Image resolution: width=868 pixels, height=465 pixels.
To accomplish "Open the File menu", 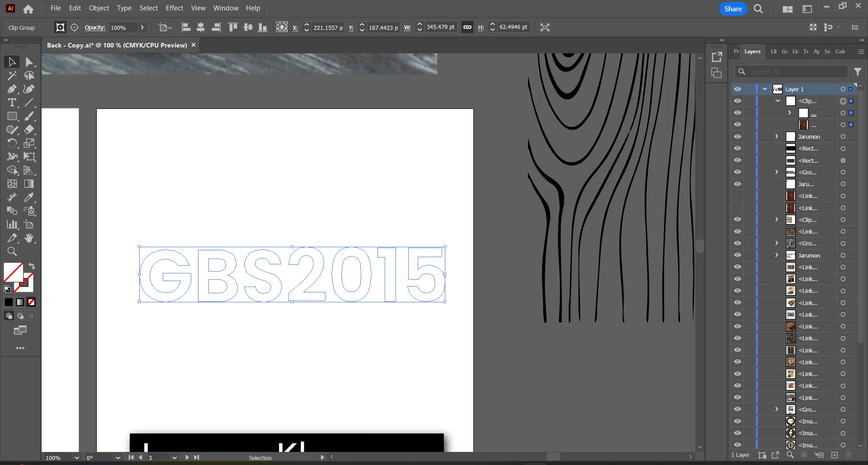I will (56, 8).
